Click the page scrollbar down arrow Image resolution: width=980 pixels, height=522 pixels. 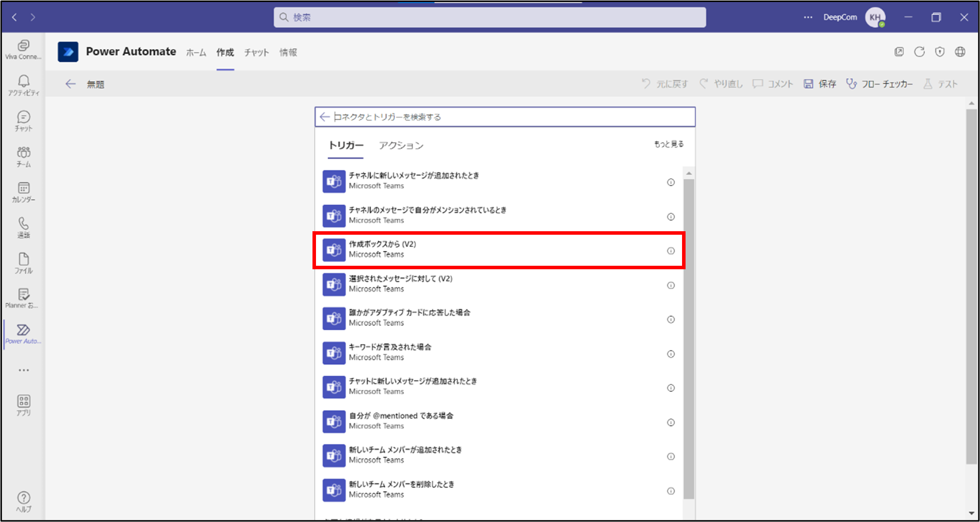pyautogui.click(x=971, y=513)
